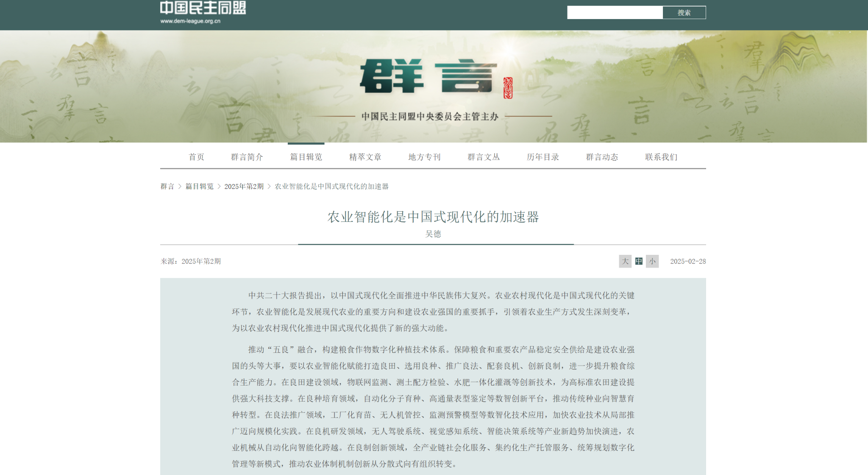Select medium font size 中
This screenshot has height=475, width=868.
(639, 261)
